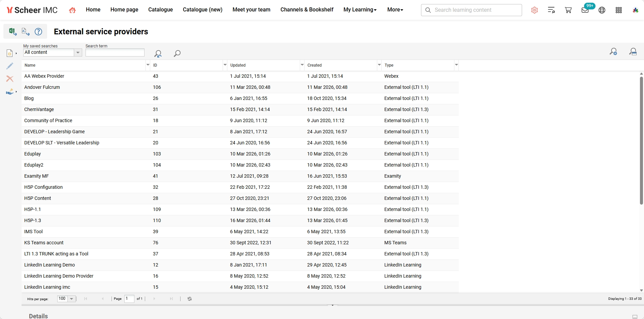Select the IMS Tool row
This screenshot has width=644, height=319.
tap(240, 232)
